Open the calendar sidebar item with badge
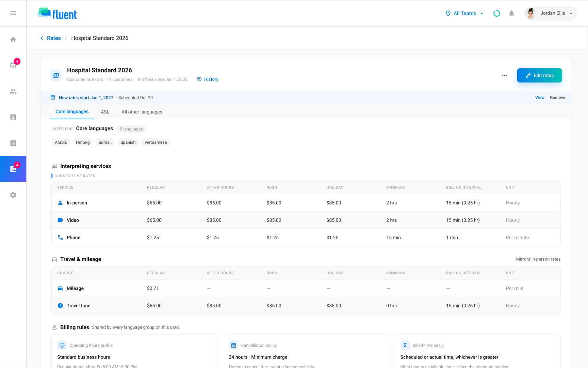The image size is (588, 368). [x=13, y=65]
